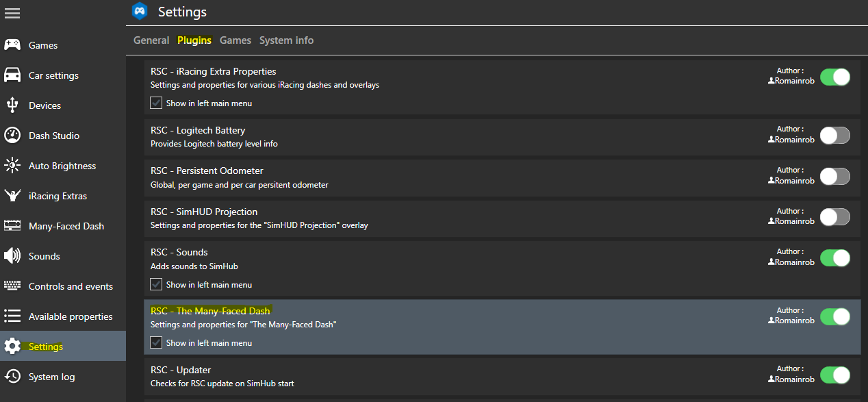Click the Settings gear icon in sidebar
868x402 pixels.
click(12, 347)
